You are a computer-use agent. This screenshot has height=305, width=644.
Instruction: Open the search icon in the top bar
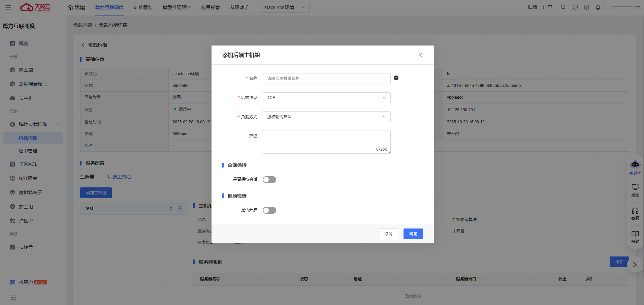click(x=563, y=7)
